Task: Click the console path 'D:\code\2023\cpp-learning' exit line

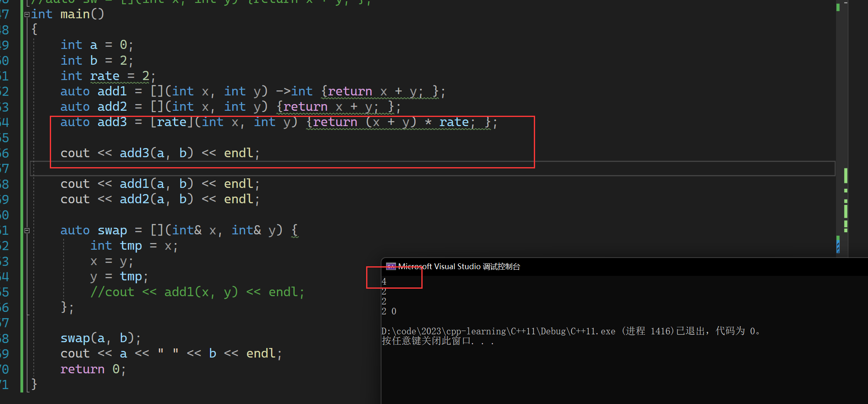Action: tap(571, 331)
